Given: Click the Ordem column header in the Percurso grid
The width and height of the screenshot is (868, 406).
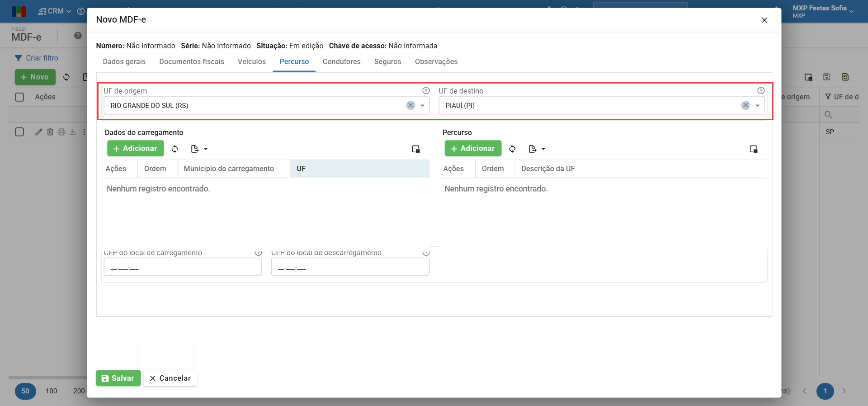Looking at the screenshot, I should click(495, 168).
